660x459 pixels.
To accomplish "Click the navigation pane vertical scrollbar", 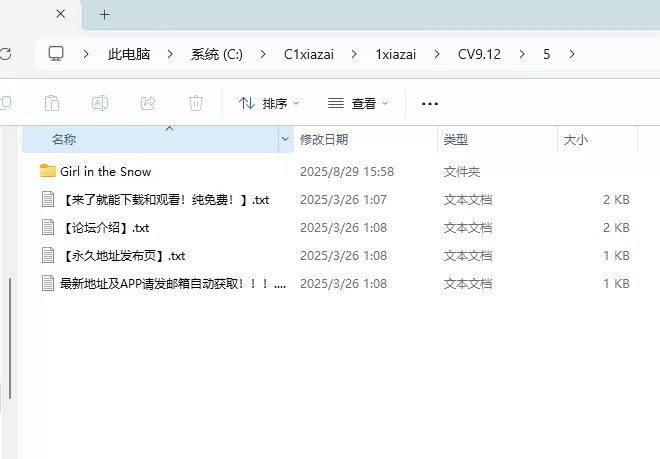I will click(x=10, y=338).
